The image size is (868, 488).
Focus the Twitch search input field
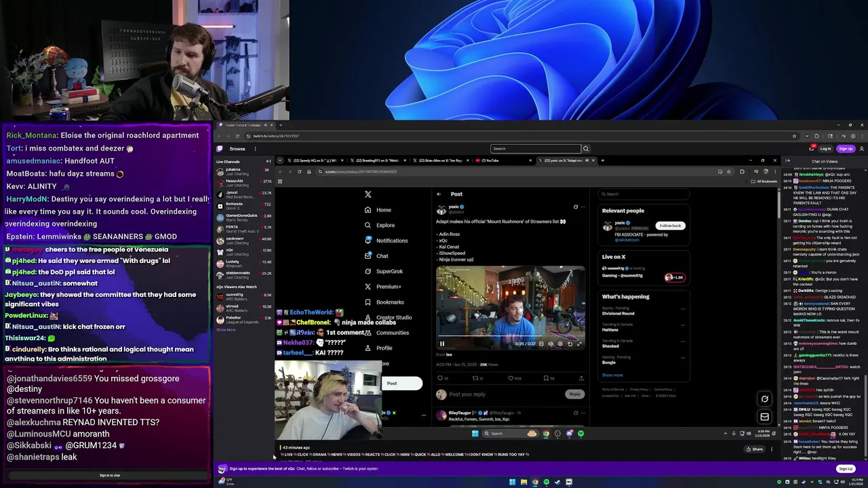pyautogui.click(x=536, y=148)
